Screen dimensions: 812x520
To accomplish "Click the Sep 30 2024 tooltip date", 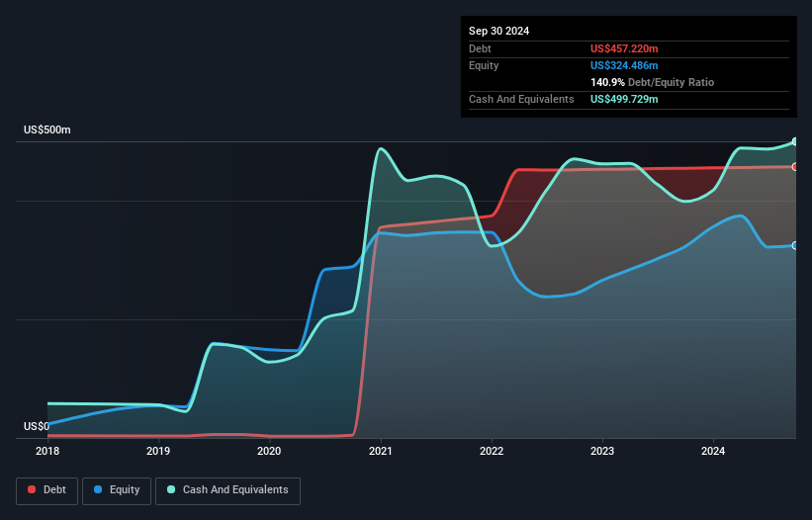I will (498, 31).
